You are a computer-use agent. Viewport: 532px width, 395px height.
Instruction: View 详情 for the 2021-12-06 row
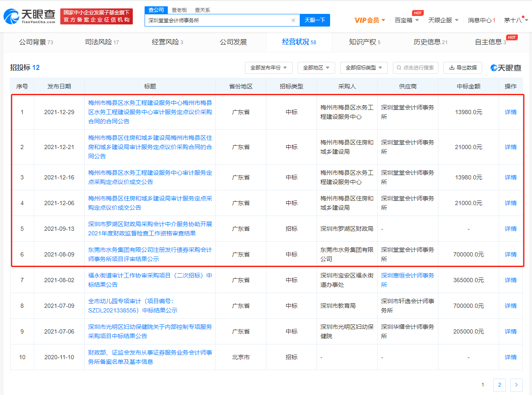tap(511, 203)
